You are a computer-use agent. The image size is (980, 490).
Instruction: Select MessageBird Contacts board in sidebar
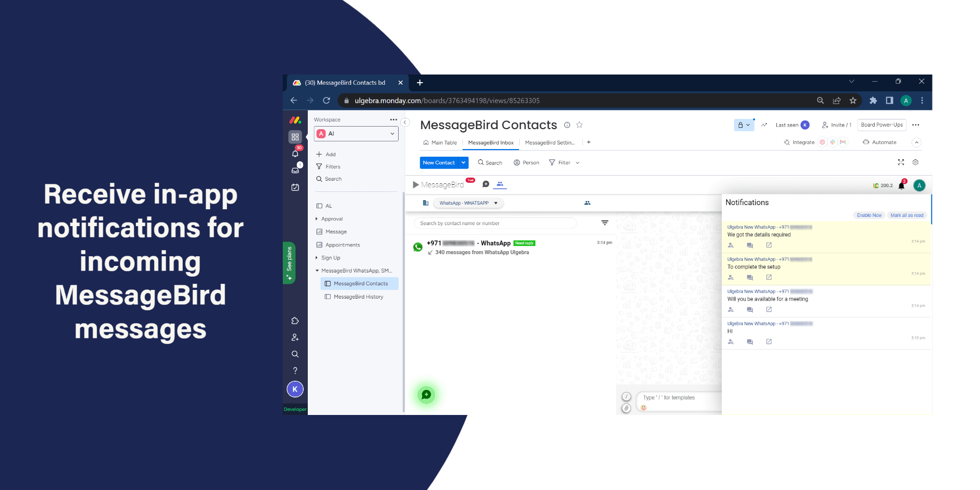359,284
